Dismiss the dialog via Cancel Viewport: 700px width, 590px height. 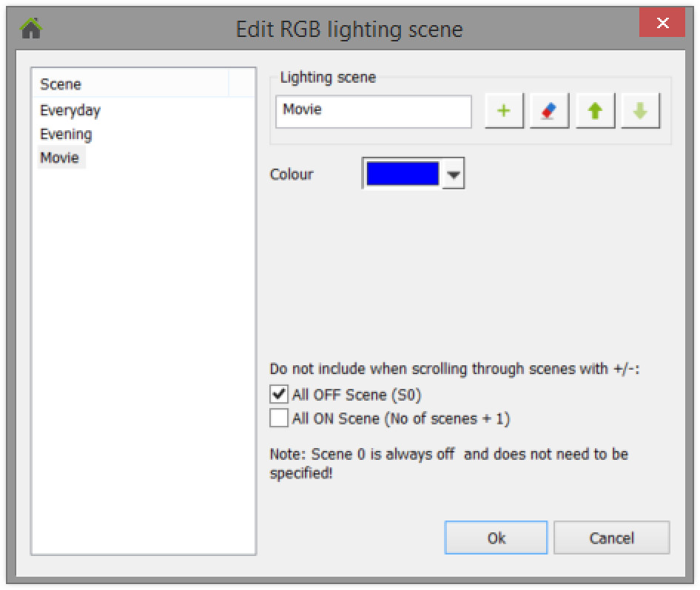click(x=612, y=538)
